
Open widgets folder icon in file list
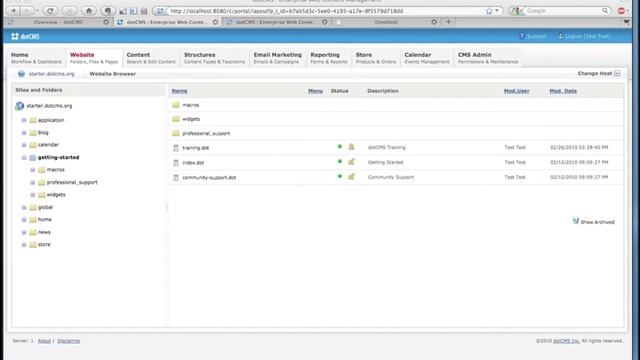pyautogui.click(x=176, y=119)
